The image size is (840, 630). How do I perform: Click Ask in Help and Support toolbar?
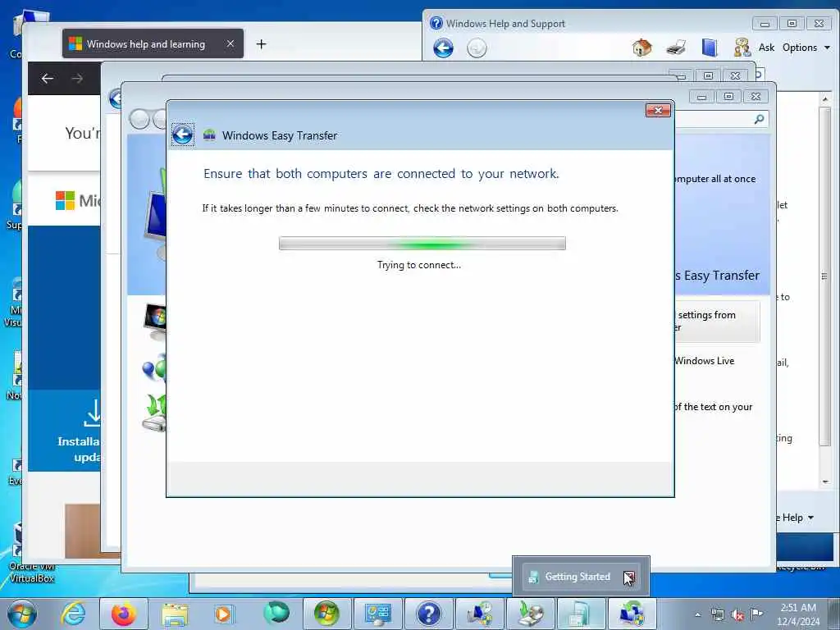click(766, 48)
